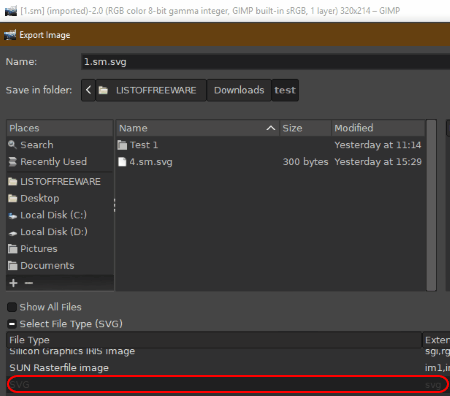Click the Documents folder icon
This screenshot has height=396, width=450.
pyautogui.click(x=12, y=265)
